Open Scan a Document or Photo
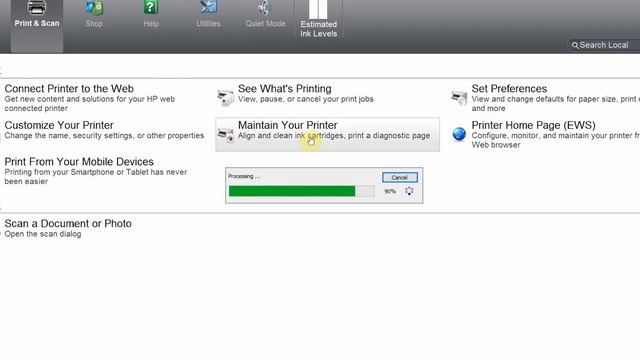The width and height of the screenshot is (640, 360). [68, 224]
